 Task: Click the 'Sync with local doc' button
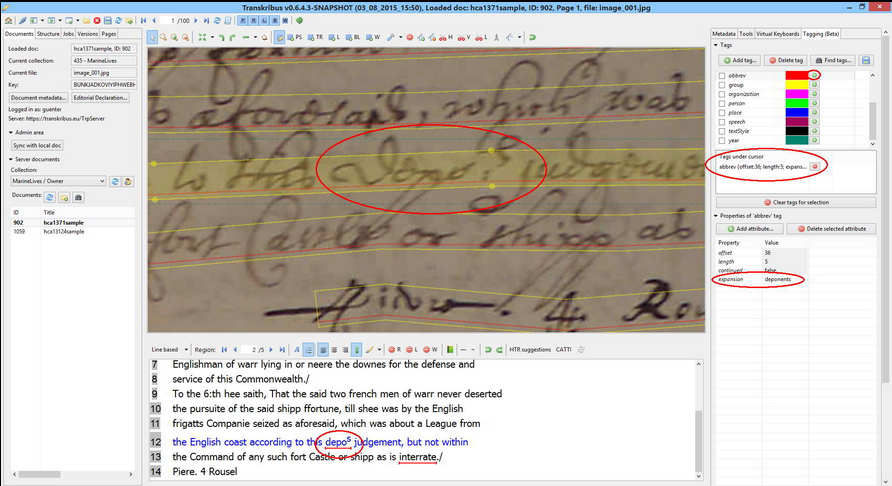(39, 145)
